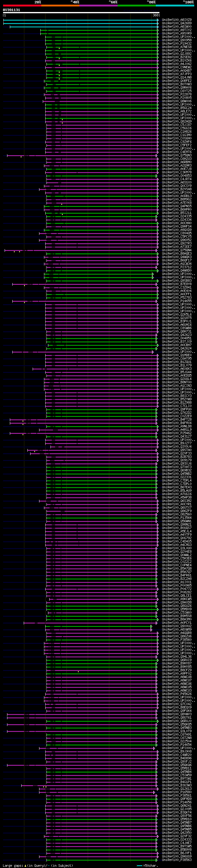
Task: Select the UniRef100_P20805 label
Action: (x=177, y=98)
